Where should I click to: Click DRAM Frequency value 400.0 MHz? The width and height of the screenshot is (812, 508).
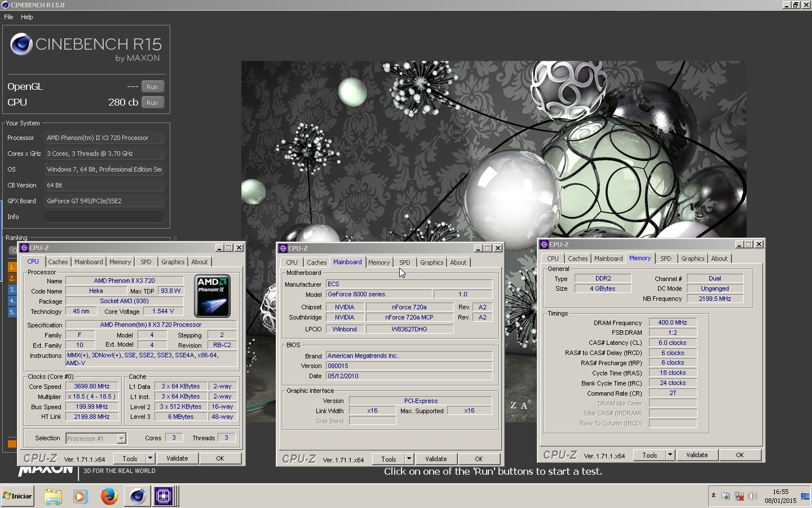point(673,323)
